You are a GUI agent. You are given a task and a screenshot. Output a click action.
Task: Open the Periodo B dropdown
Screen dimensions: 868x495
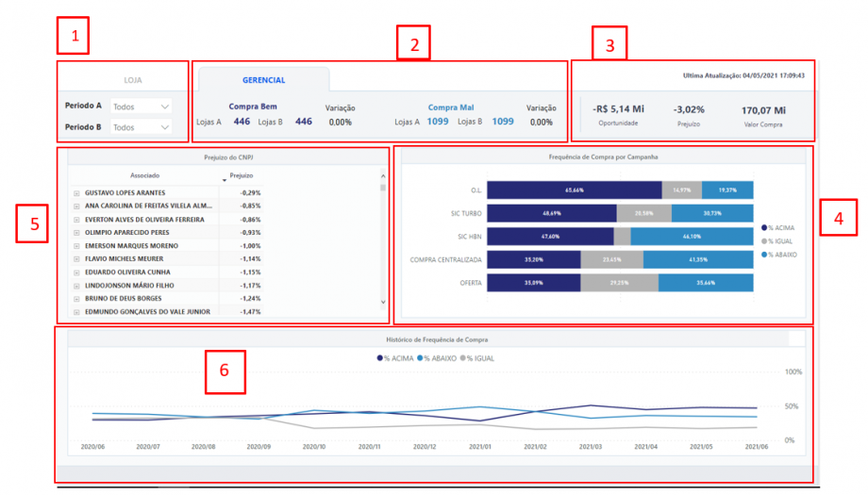(x=141, y=127)
